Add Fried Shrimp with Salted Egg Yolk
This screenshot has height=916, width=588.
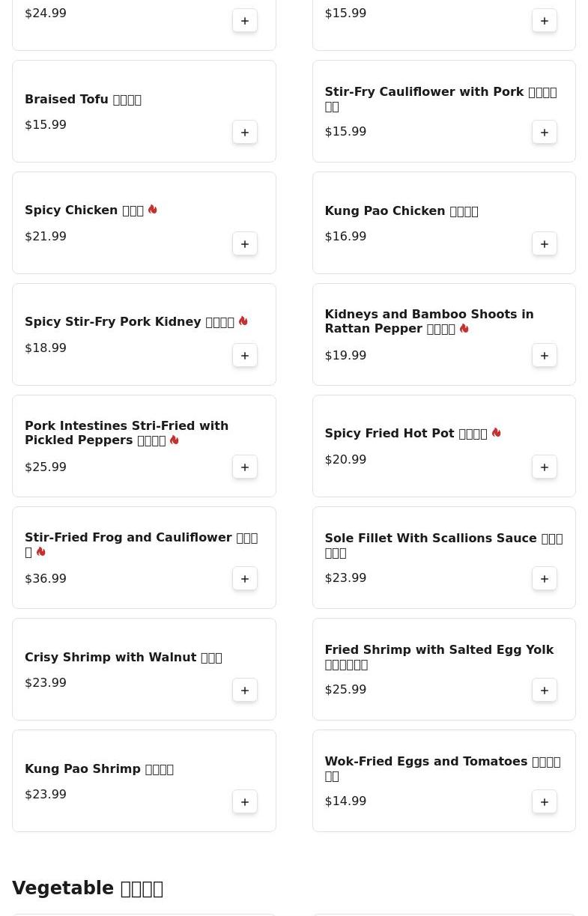545,691
